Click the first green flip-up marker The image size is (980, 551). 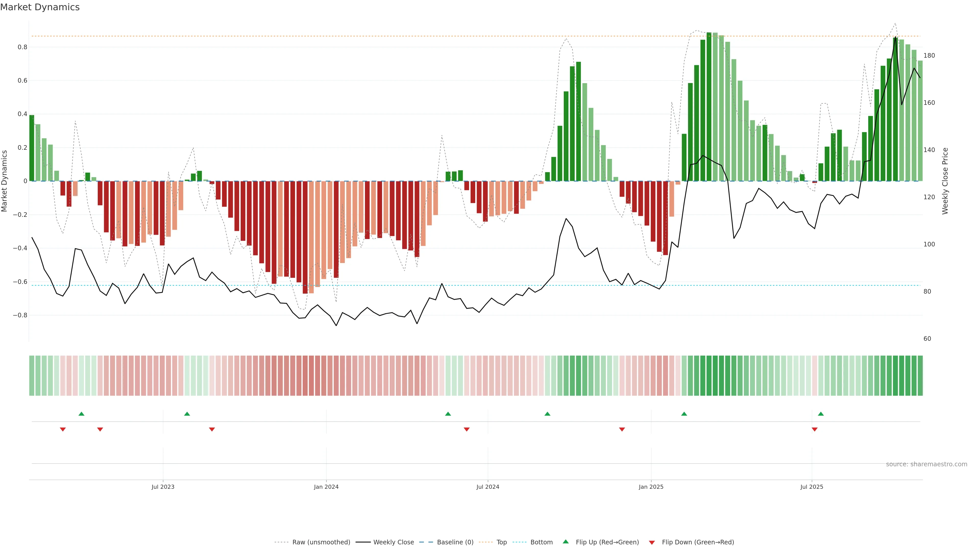(x=81, y=414)
